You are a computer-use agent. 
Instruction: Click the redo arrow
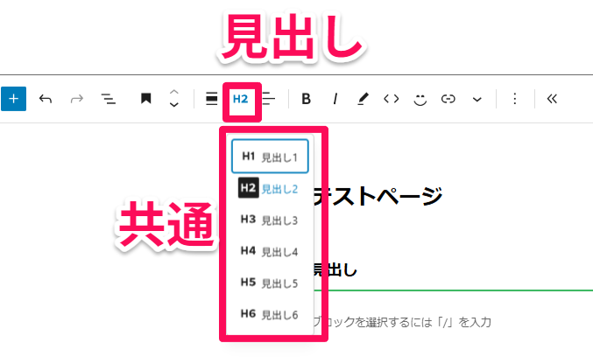pos(76,99)
